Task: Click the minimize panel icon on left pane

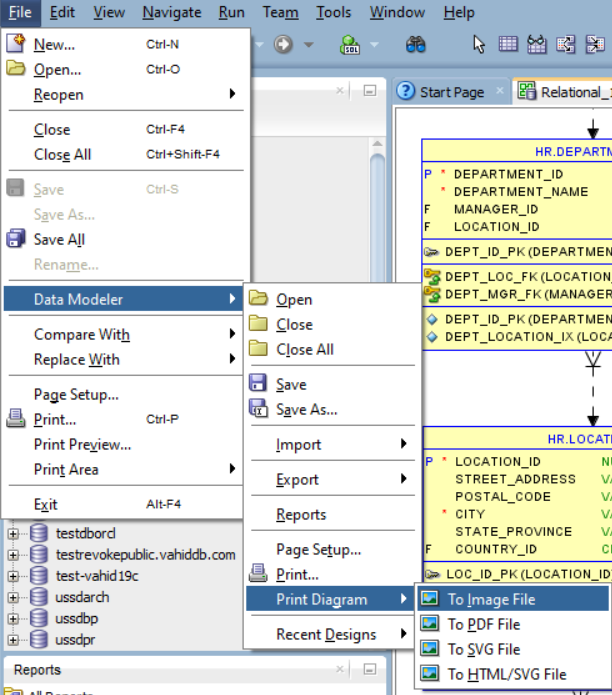Action: [x=370, y=91]
